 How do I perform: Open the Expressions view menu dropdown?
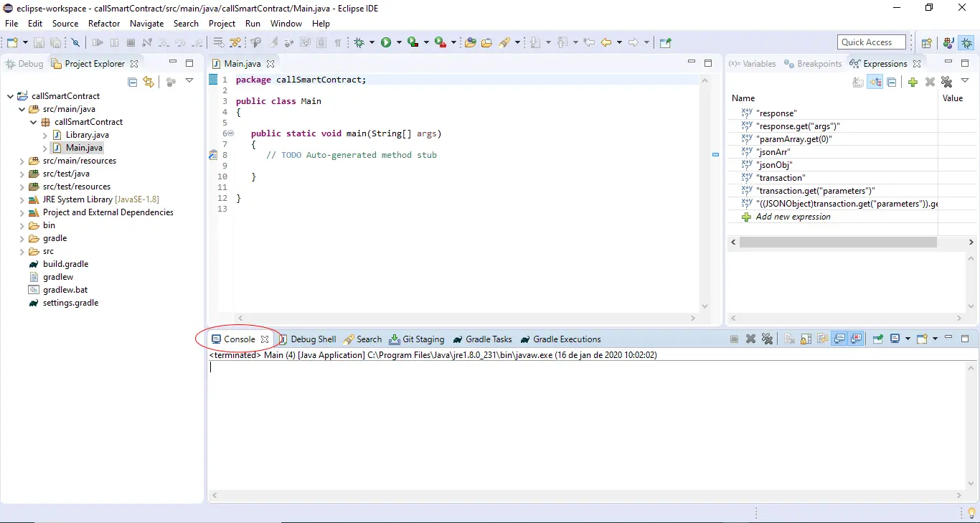(965, 81)
